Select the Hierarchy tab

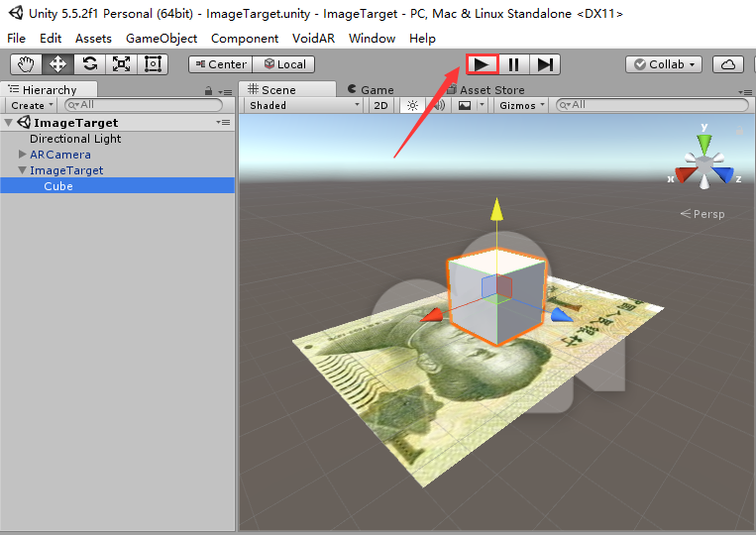click(x=49, y=89)
